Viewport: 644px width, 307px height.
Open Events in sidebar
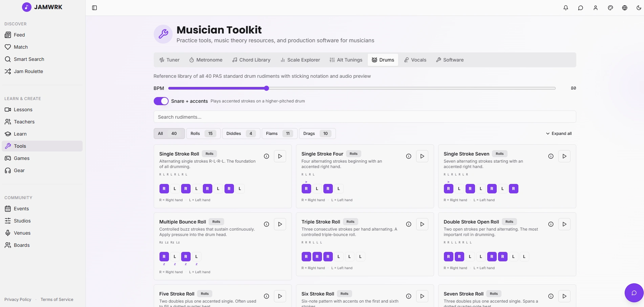[x=42, y=209]
